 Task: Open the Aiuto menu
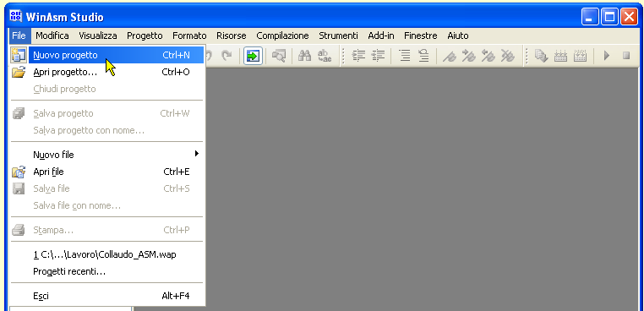click(458, 35)
